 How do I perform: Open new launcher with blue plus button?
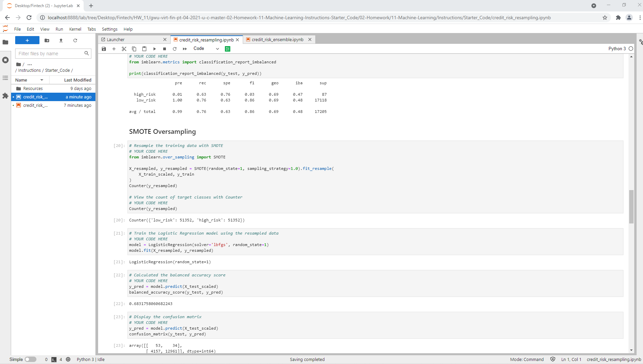click(x=27, y=40)
